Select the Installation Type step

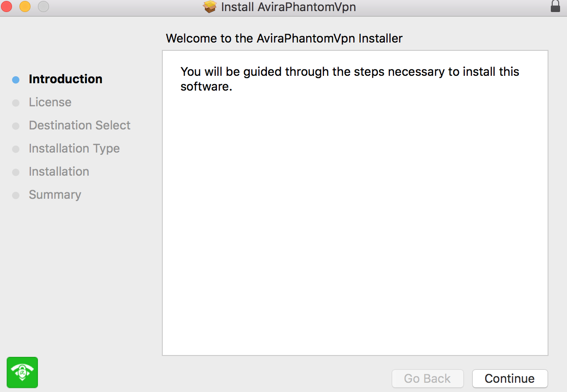pos(74,148)
